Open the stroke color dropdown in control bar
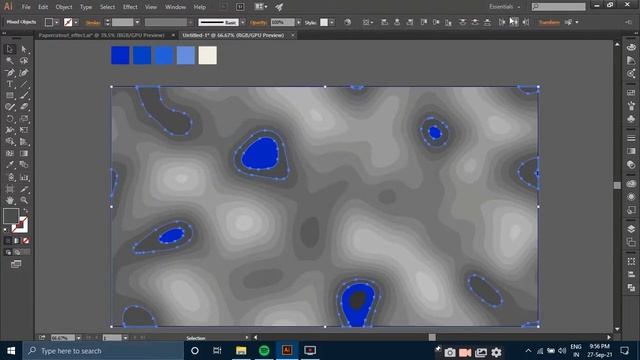 pyautogui.click(x=76, y=22)
